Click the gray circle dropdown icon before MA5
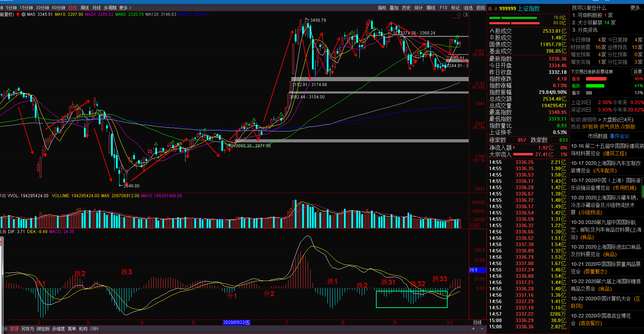Screen dimensions: 644x334 point(24,14)
